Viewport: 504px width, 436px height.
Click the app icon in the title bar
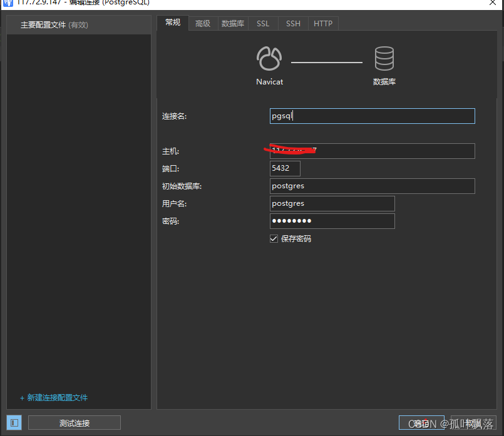click(8, 3)
